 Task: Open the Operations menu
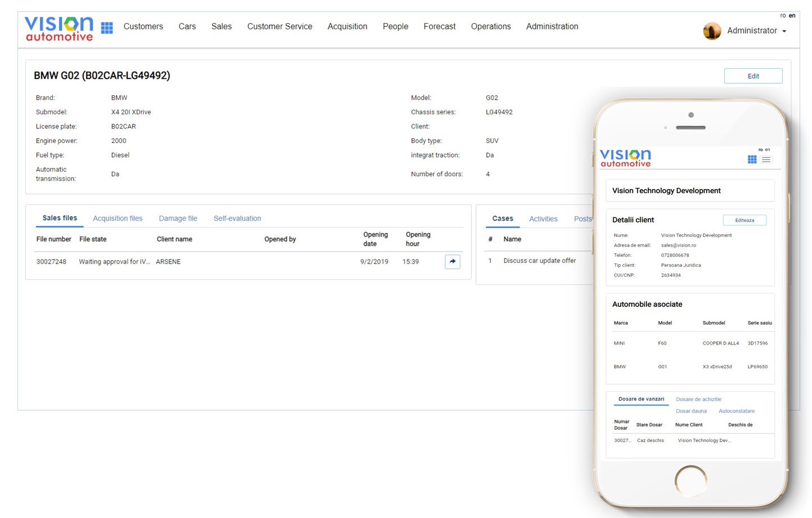pyautogui.click(x=491, y=26)
